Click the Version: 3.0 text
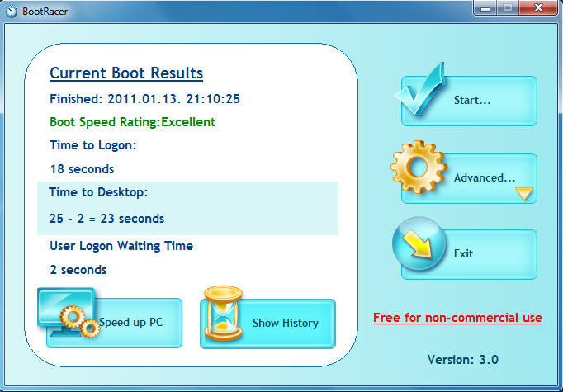Screen dimensions: 563x392 [x=463, y=359]
